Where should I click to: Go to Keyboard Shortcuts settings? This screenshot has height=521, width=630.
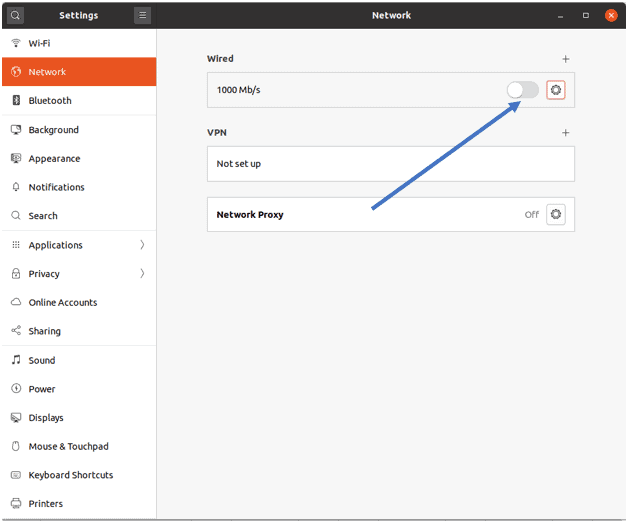79,475
